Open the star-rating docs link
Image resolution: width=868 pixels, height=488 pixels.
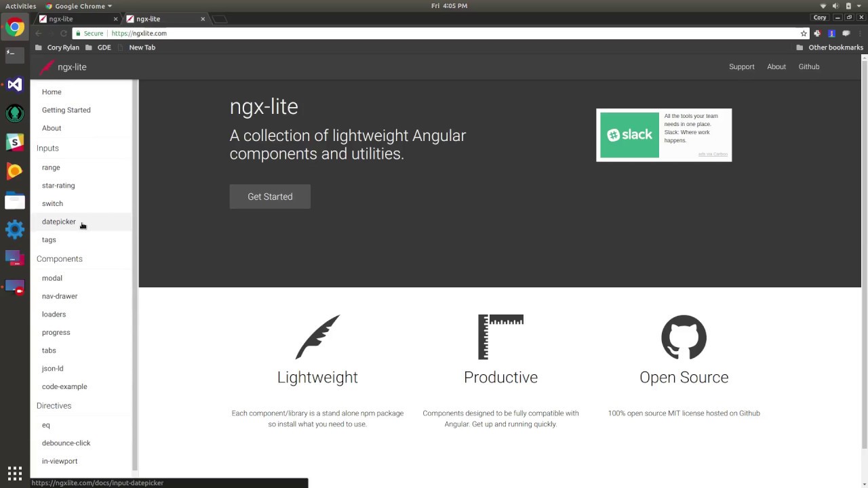pos(58,186)
